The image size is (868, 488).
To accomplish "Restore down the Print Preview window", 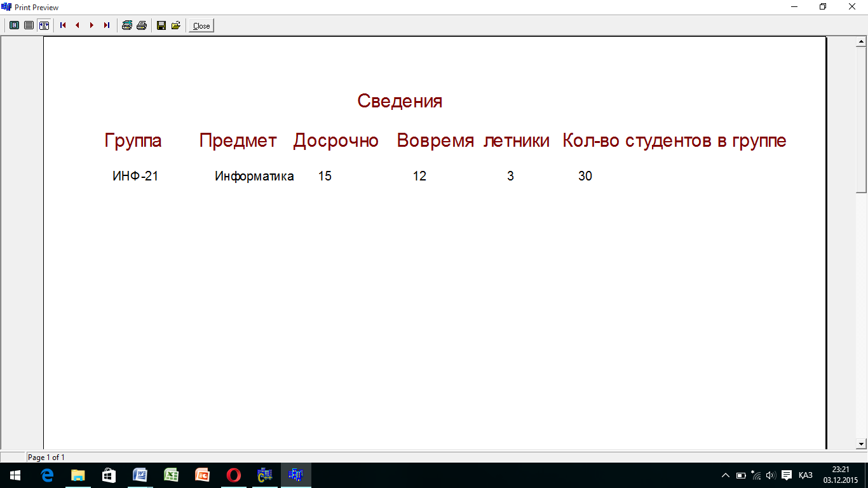I will coord(824,7).
